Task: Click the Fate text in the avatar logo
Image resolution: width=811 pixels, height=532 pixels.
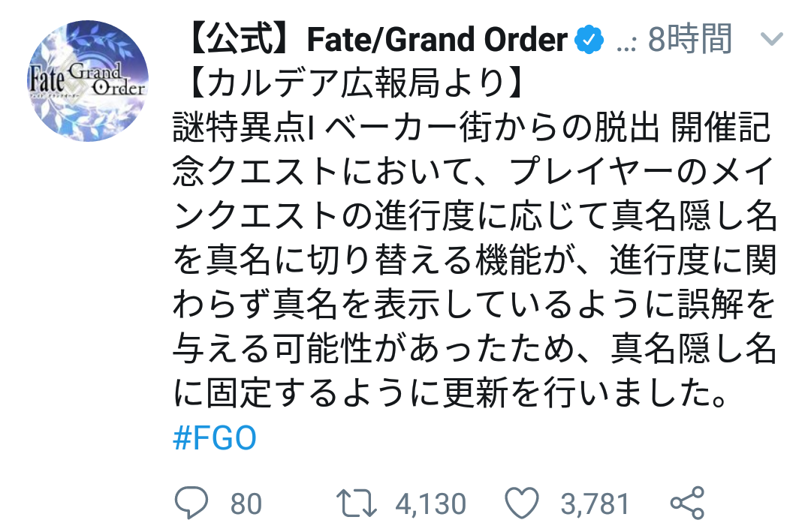Action: (x=50, y=78)
